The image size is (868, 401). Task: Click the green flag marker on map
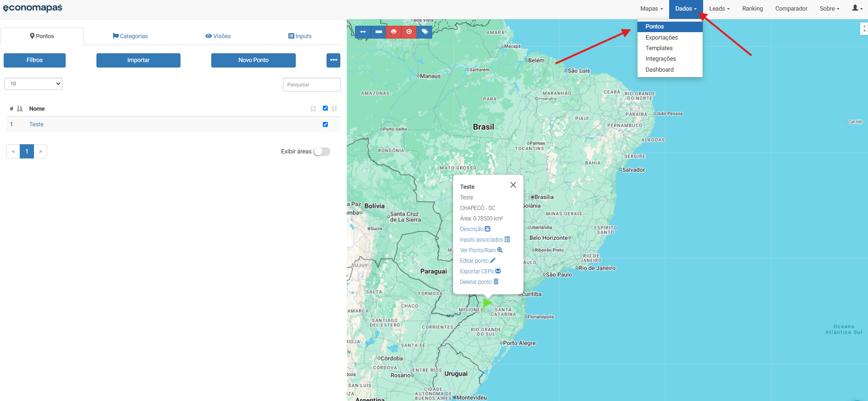487,303
